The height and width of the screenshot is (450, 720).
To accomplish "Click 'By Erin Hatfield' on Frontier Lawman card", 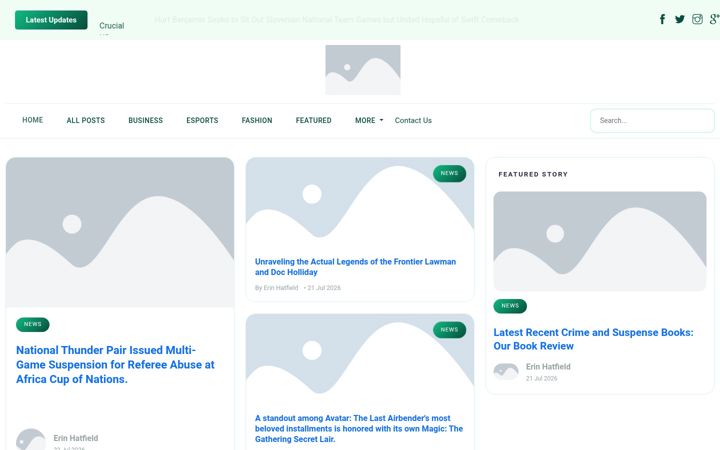I will [276, 288].
